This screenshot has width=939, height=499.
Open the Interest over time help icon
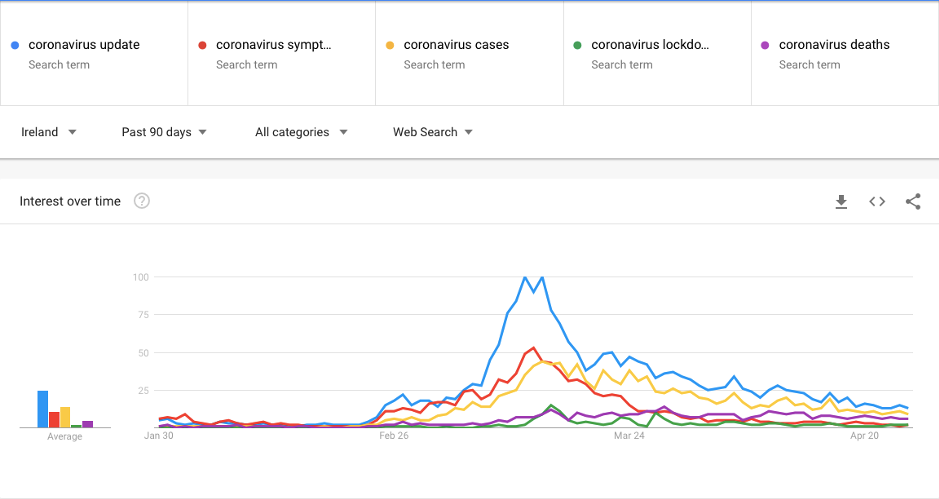point(142,202)
